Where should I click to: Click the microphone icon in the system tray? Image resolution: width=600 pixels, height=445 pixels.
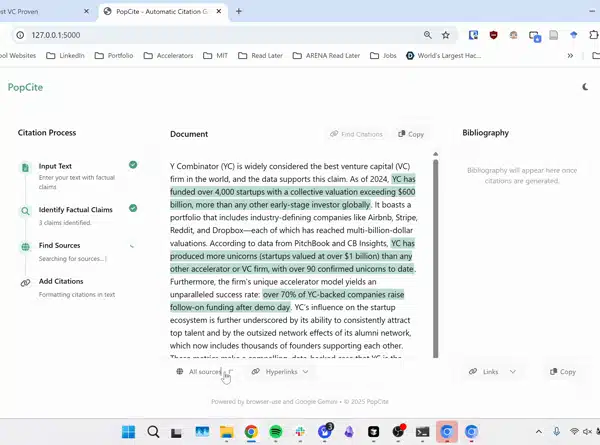tap(556, 432)
